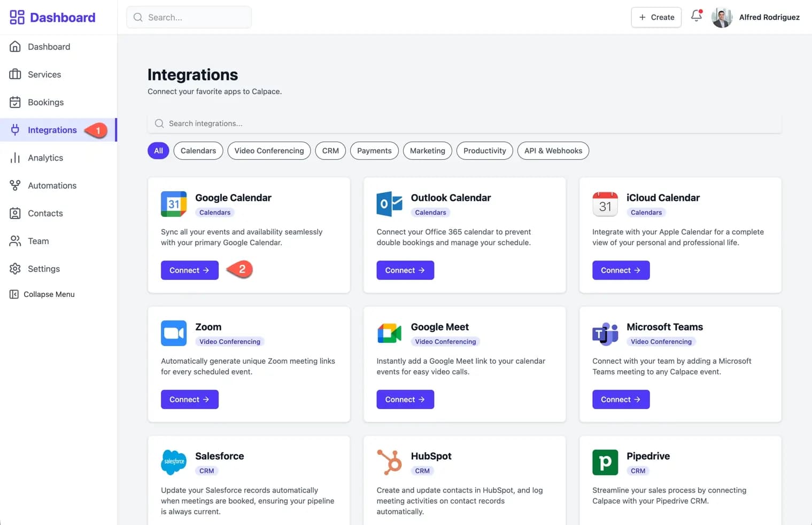Click the Microsoft Teams logo icon
812x525 pixels.
(605, 334)
